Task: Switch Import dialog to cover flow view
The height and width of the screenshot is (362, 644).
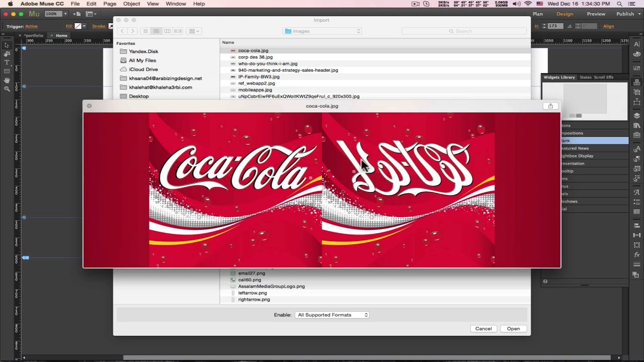Action: click(178, 31)
